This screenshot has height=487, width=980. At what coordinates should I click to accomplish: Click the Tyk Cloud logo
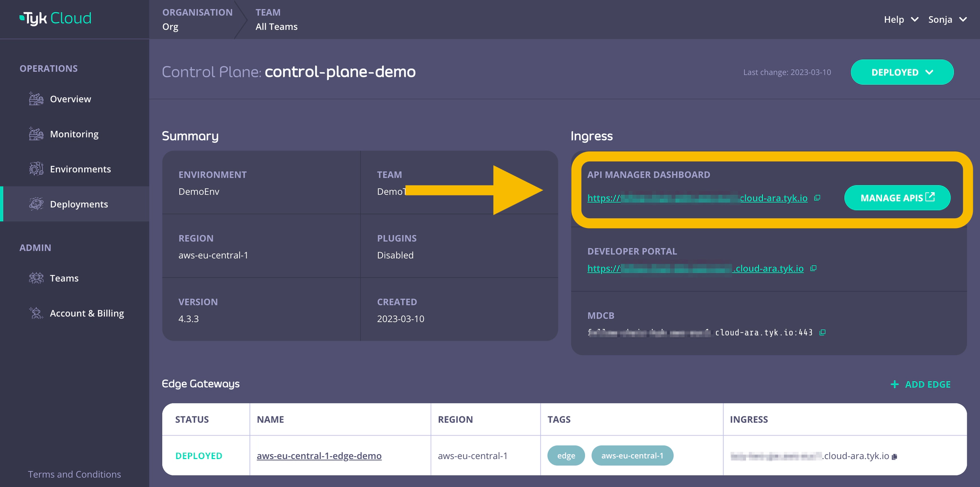55,19
